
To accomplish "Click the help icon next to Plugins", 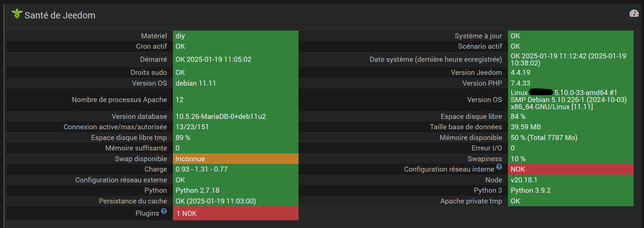I will click(x=164, y=211).
